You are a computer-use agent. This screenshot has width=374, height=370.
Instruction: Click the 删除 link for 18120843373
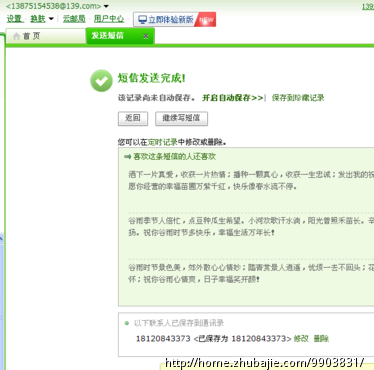321,339
